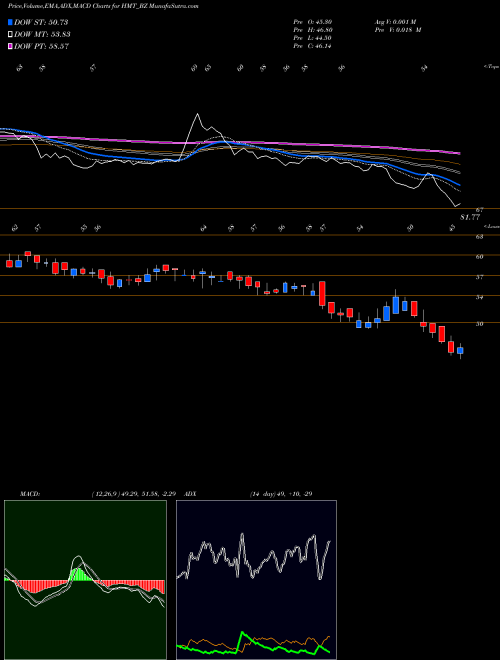Click the green MACD histogram bars

coord(79,575)
